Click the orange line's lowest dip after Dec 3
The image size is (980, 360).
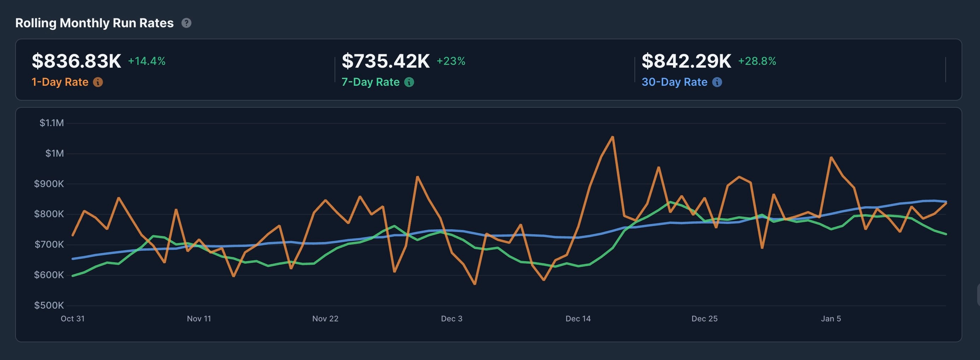[475, 284]
